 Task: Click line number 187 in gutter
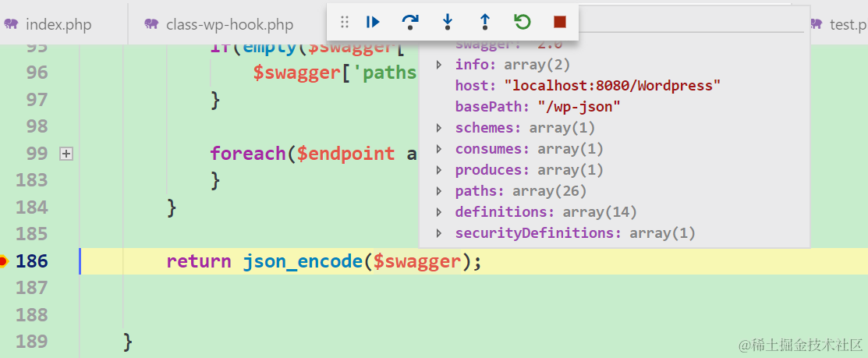coord(31,288)
